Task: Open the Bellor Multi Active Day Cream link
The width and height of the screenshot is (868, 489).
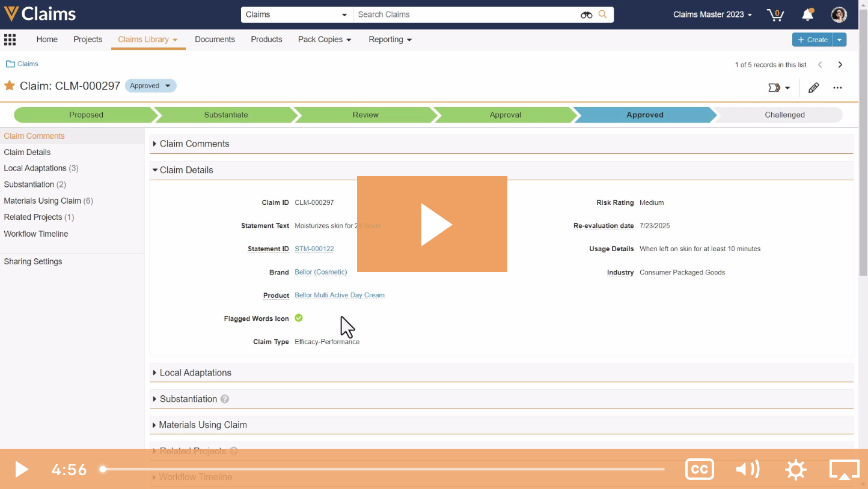Action: (339, 295)
